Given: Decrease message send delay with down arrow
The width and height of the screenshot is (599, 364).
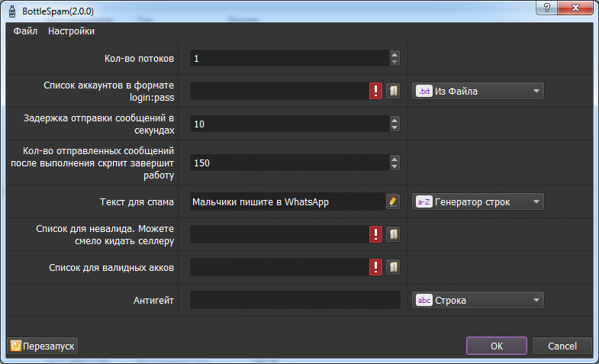Looking at the screenshot, I should point(395,127).
